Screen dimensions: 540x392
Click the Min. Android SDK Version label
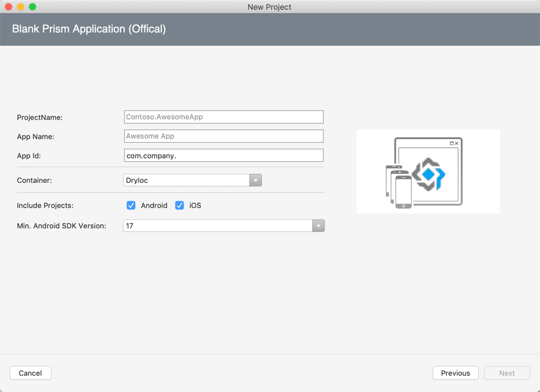coord(62,226)
